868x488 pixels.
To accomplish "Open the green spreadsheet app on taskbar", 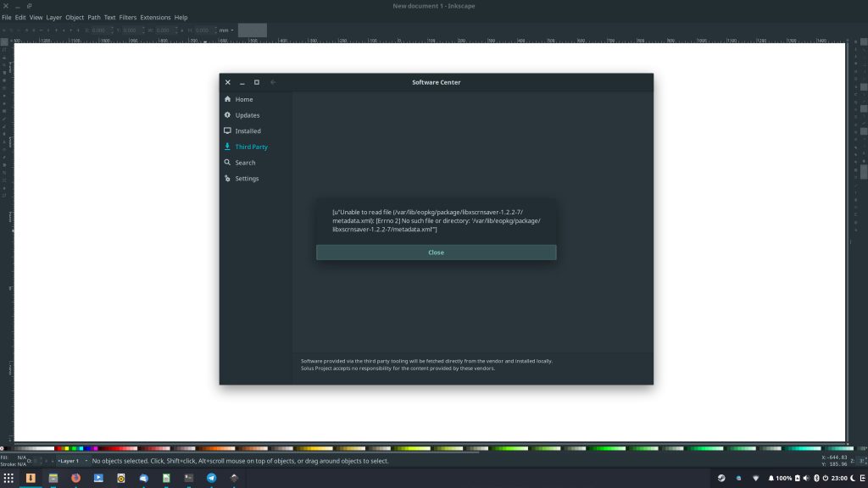I will pyautogui.click(x=166, y=478).
